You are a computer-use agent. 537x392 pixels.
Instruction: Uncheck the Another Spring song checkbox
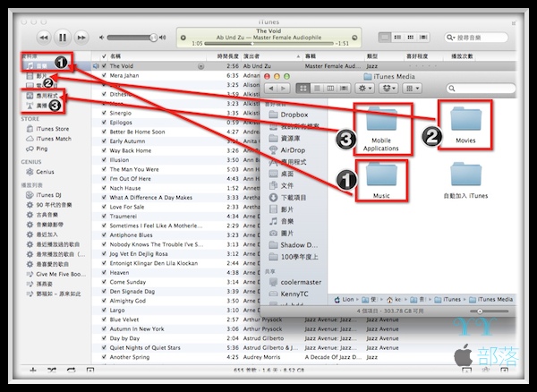click(104, 357)
